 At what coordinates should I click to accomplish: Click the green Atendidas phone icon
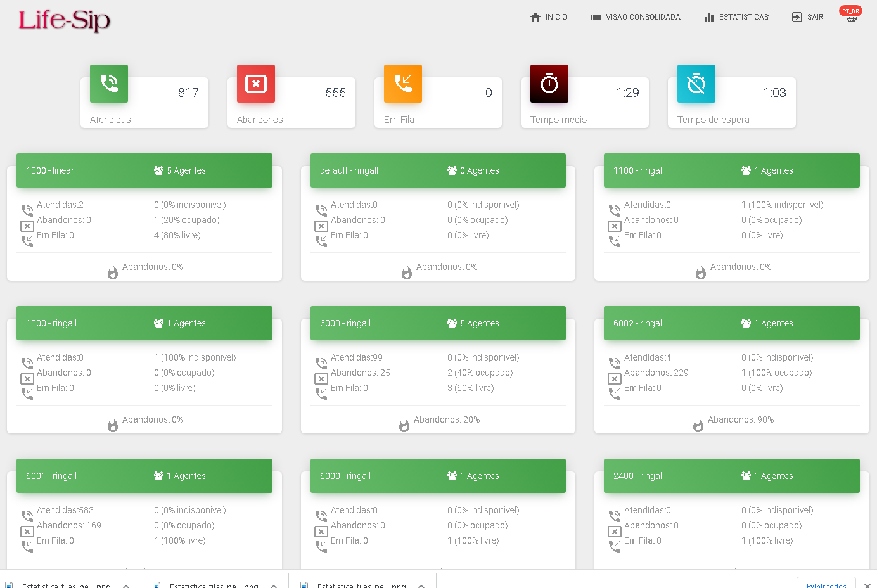pos(109,84)
